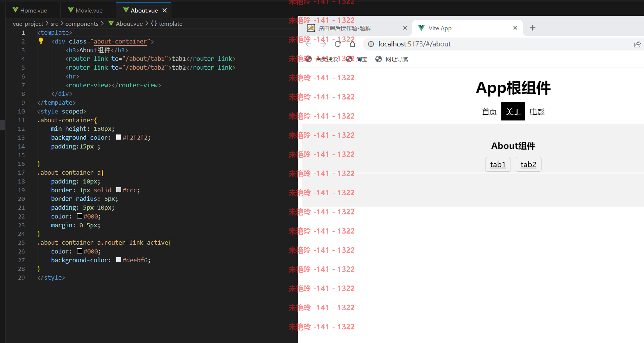This screenshot has width=644, height=343.
Task: Click the style scoped tag on line 10
Action: (62, 111)
